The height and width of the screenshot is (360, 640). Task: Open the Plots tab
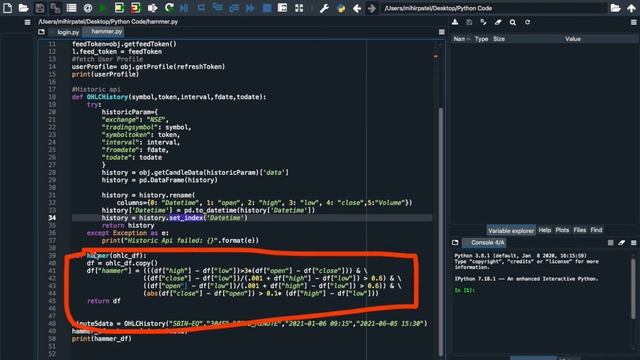coord(562,230)
